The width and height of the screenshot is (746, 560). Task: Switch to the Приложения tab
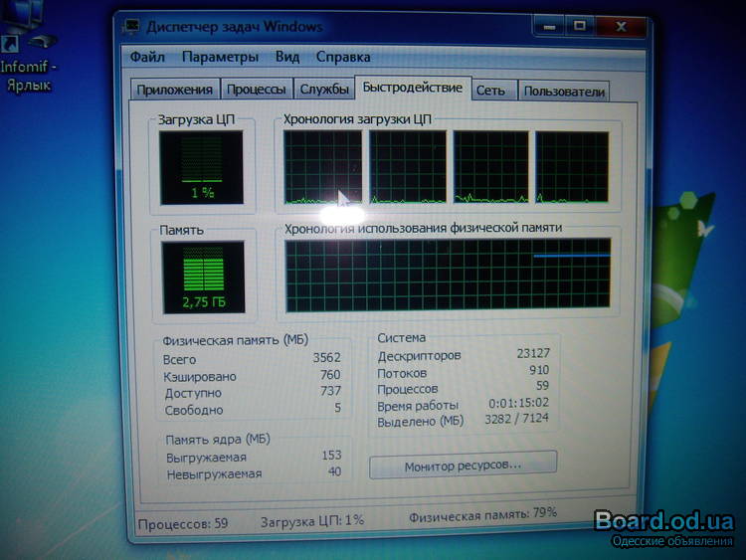pyautogui.click(x=174, y=90)
